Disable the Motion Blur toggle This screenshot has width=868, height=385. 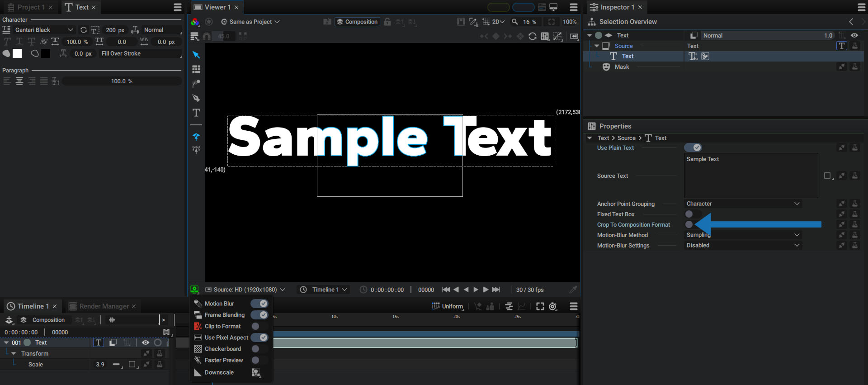(259, 304)
